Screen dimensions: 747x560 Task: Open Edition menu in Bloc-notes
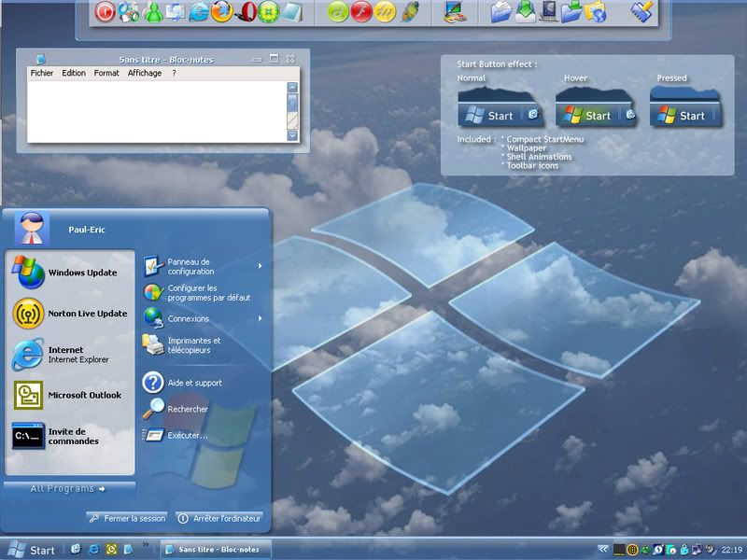[74, 73]
